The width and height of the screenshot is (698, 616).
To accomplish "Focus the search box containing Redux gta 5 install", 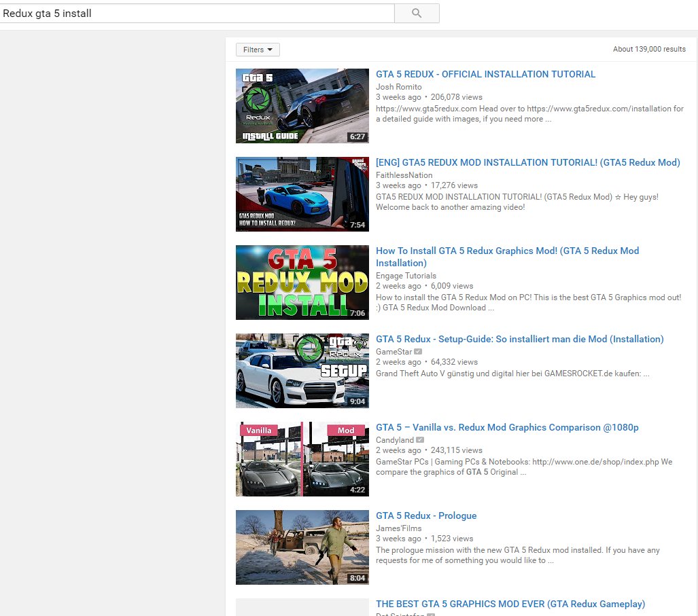I will click(196, 14).
